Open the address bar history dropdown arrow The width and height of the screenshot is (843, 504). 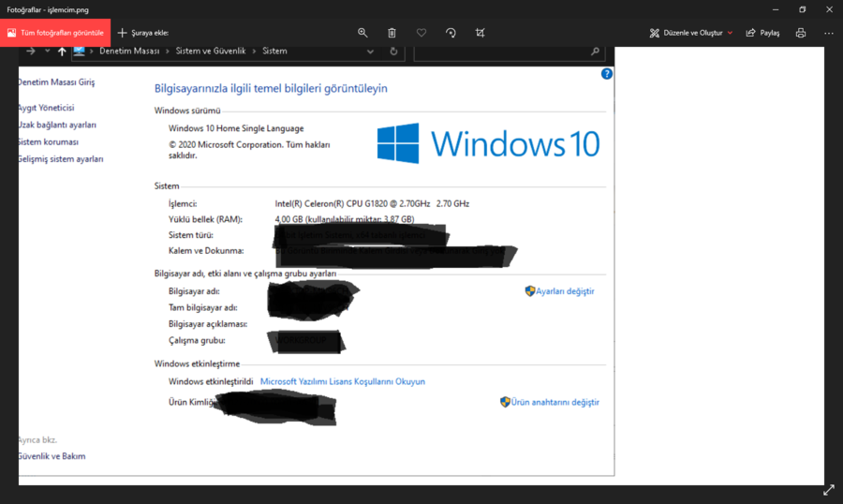pos(370,52)
